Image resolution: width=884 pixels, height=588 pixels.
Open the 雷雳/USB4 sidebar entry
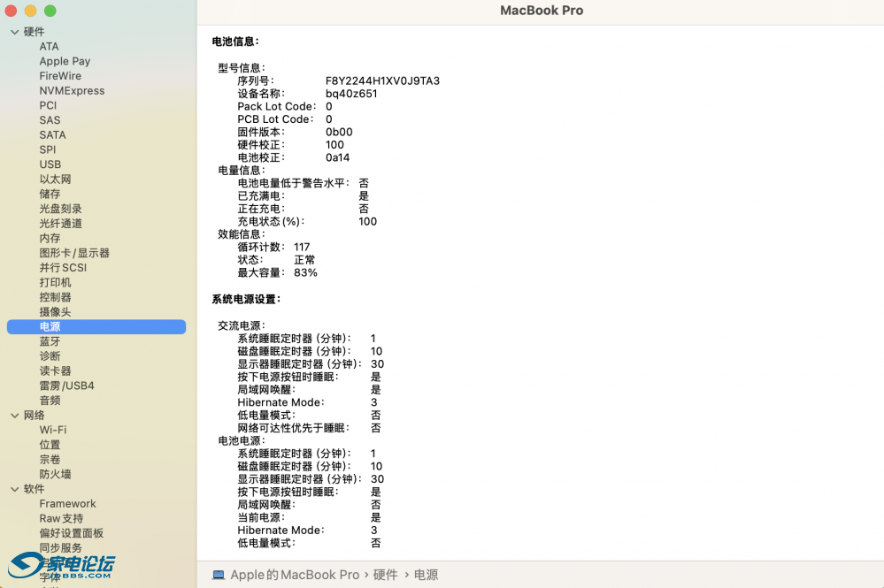[66, 386]
